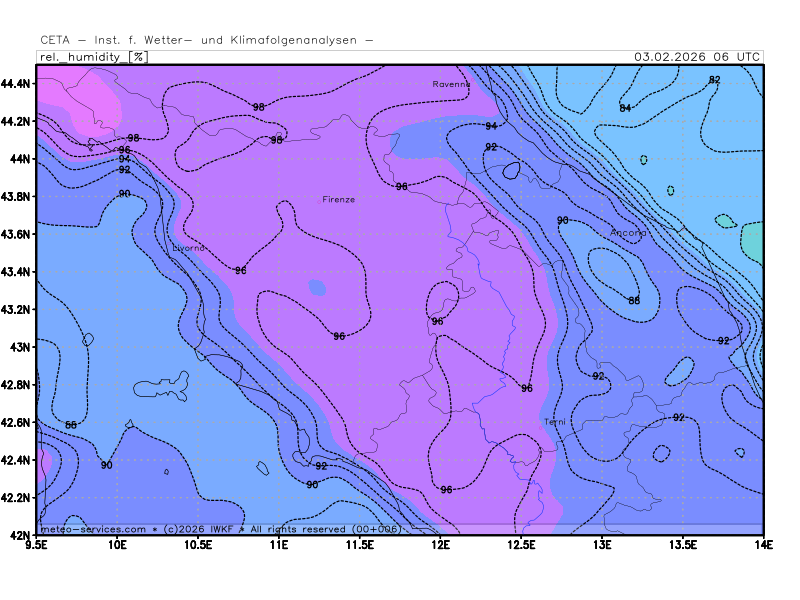Select the 43N latitude axis label
Screen dimensions: 800x600
click(23, 347)
